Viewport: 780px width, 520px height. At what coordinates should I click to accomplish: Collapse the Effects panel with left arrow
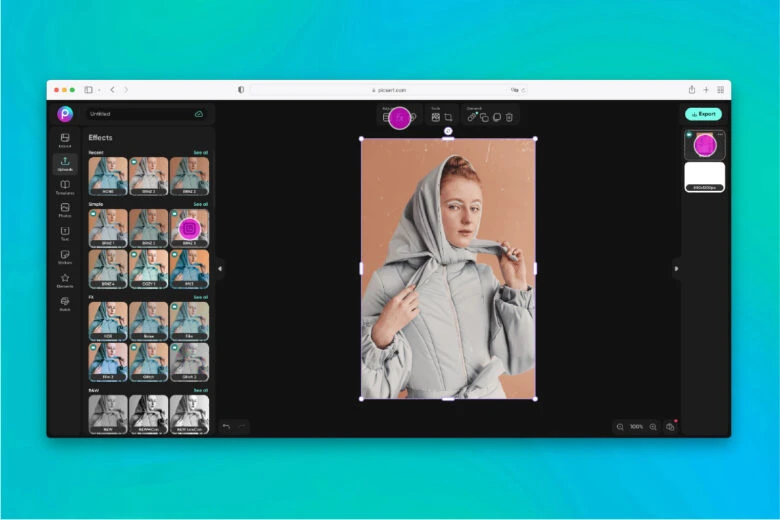coord(220,268)
